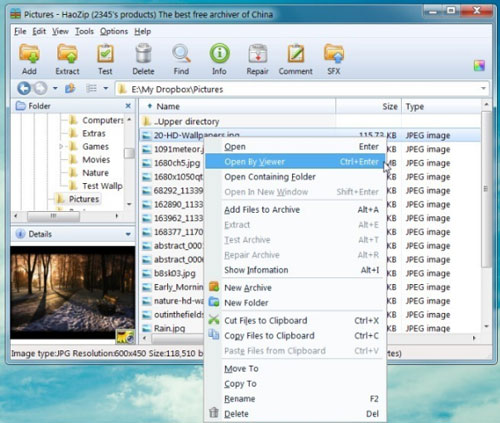Open the View menu
This screenshot has width=500, height=423.
click(x=60, y=31)
